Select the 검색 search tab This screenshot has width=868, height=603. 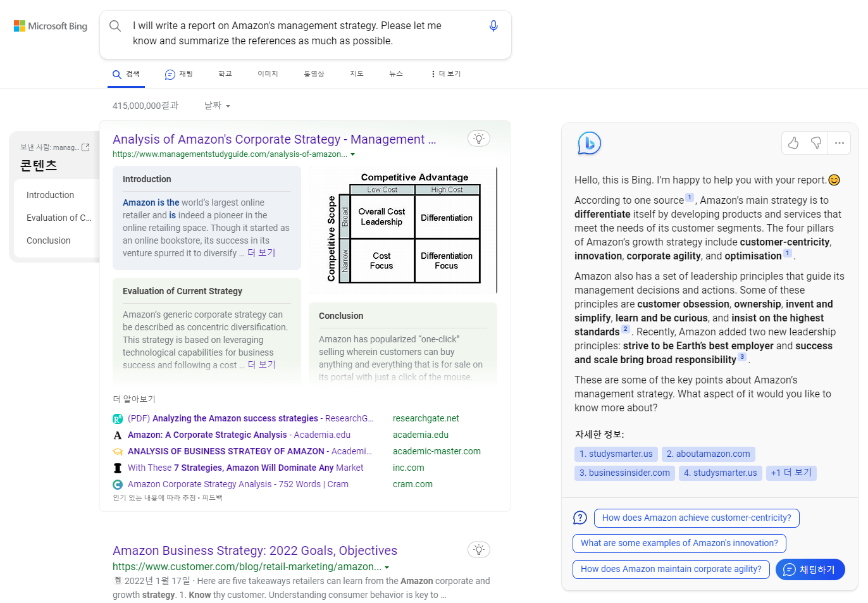pos(126,74)
